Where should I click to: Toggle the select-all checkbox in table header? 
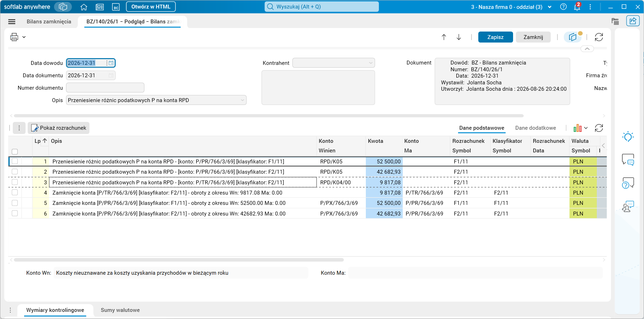coord(15,152)
